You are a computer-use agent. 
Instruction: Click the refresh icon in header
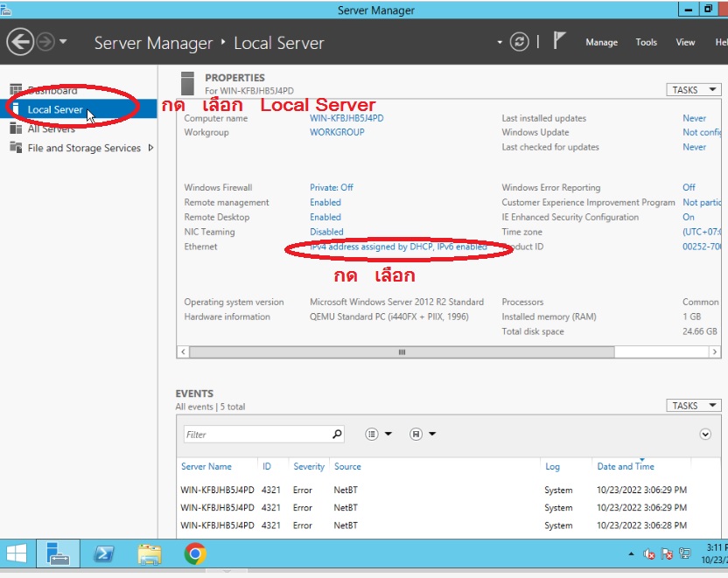coord(520,42)
